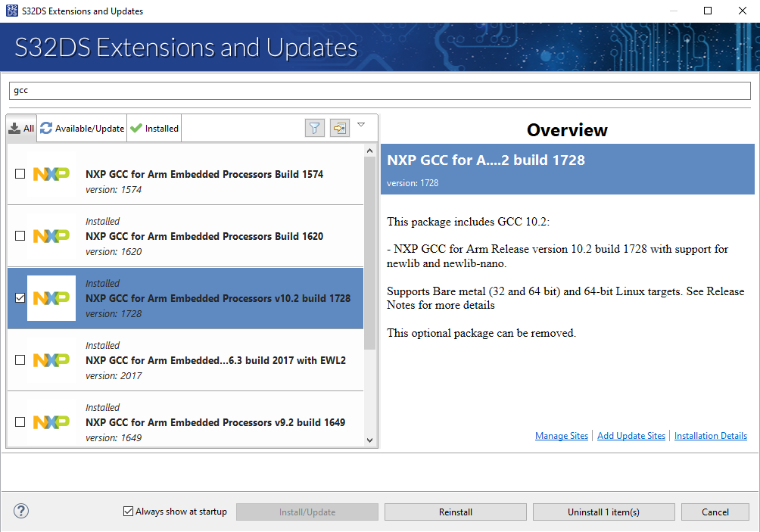
Task: Click the search field containing gcc
Action: (379, 91)
